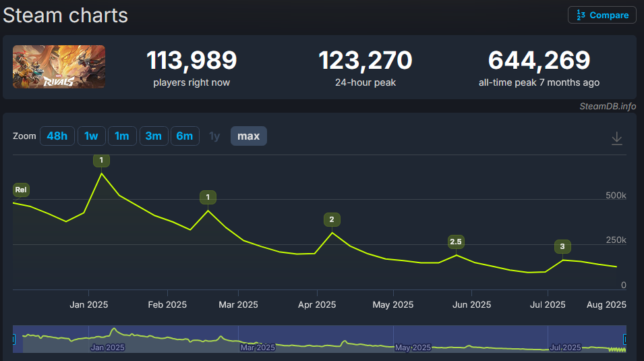Click the Compare button

click(602, 16)
